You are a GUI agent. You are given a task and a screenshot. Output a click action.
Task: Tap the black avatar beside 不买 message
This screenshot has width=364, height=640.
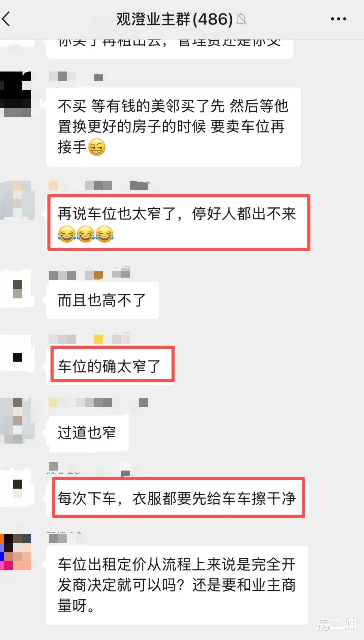(16, 94)
